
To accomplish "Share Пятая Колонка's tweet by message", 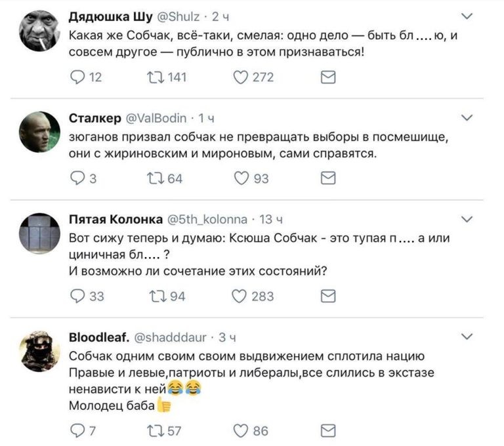I will (x=327, y=296).
